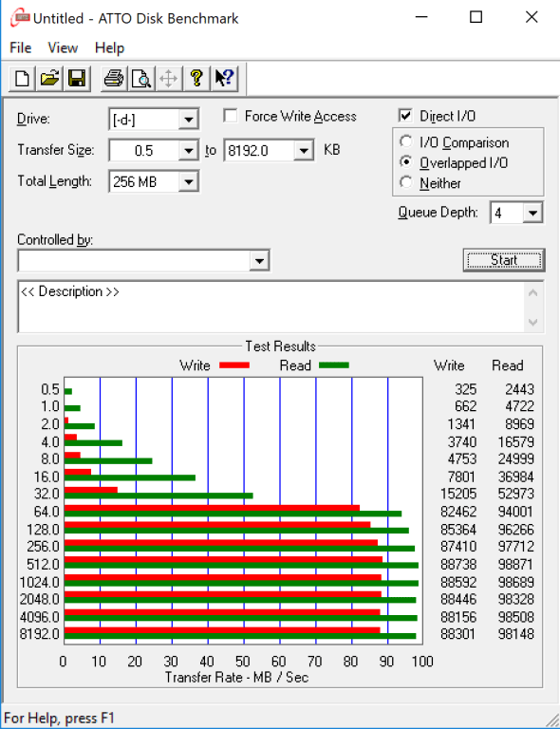Open the Total Length dropdown
The image size is (560, 729).
tap(188, 181)
